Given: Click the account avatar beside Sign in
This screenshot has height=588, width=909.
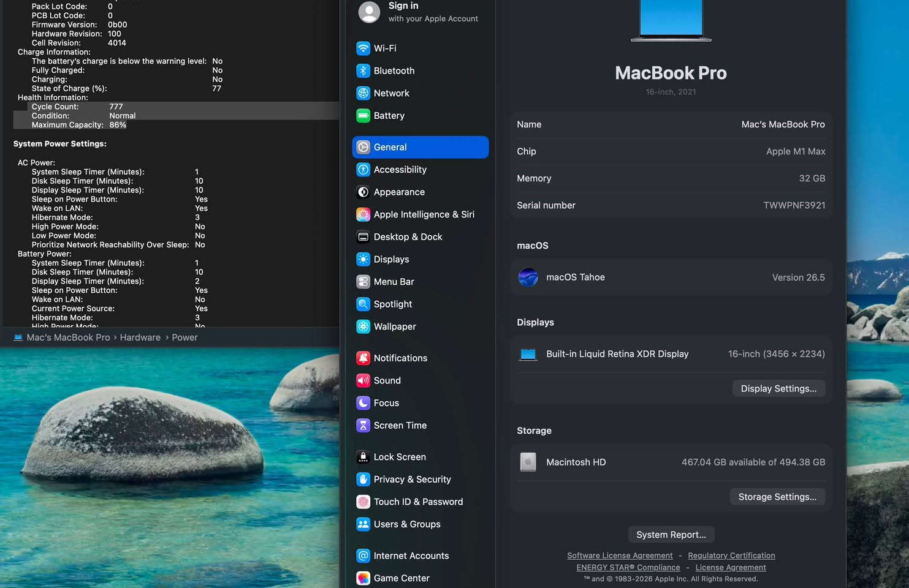Looking at the screenshot, I should [369, 12].
